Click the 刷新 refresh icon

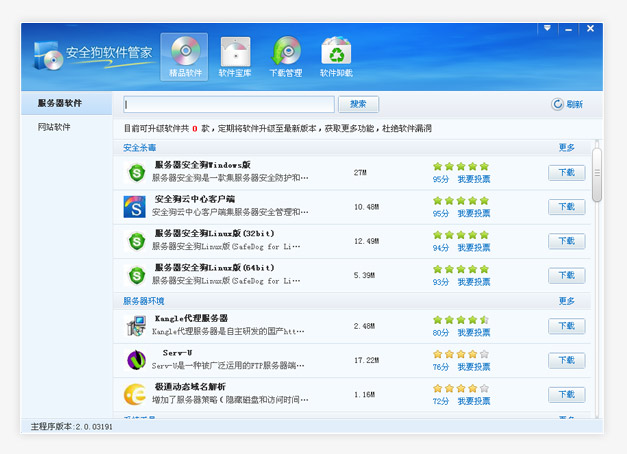[x=557, y=104]
